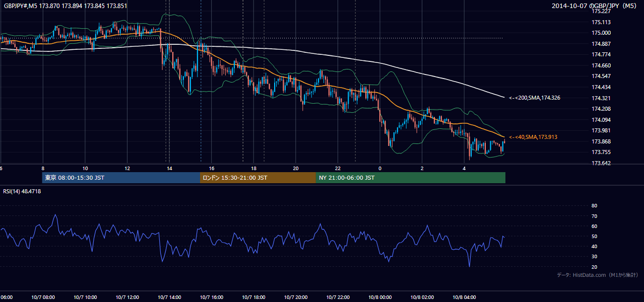Click the bottom time label 10/8 00:00
This screenshot has width=644, height=302.
tap(380, 297)
